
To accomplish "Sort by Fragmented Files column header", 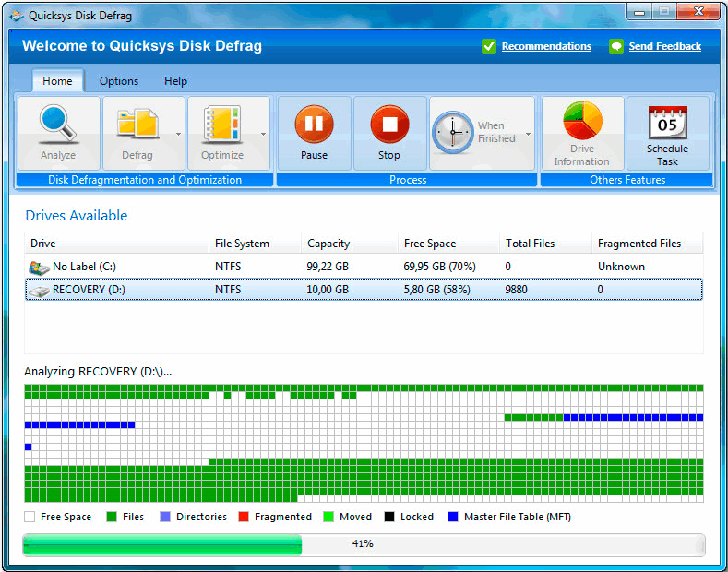I will [647, 244].
